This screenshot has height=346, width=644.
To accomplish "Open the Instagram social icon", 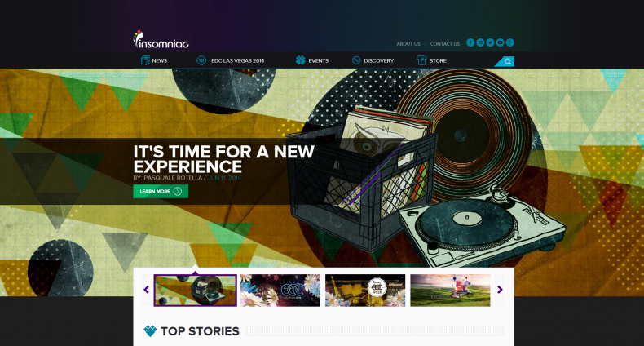I will pos(480,42).
